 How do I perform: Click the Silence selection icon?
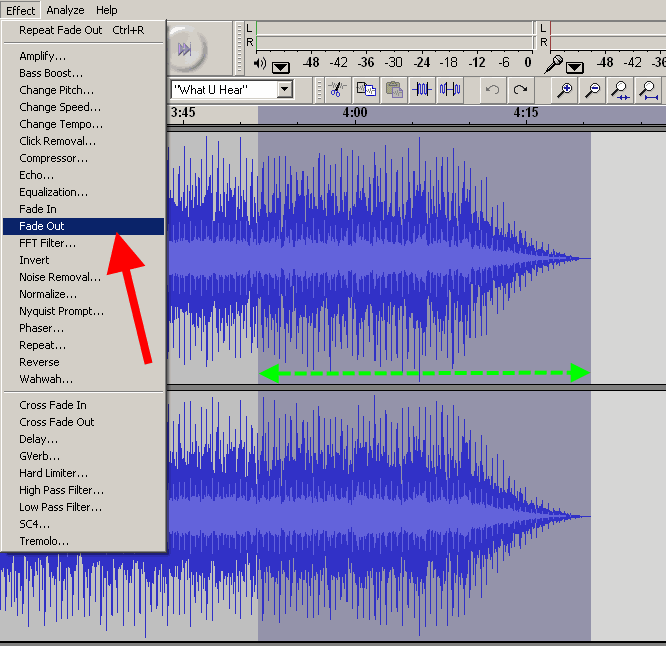450,90
